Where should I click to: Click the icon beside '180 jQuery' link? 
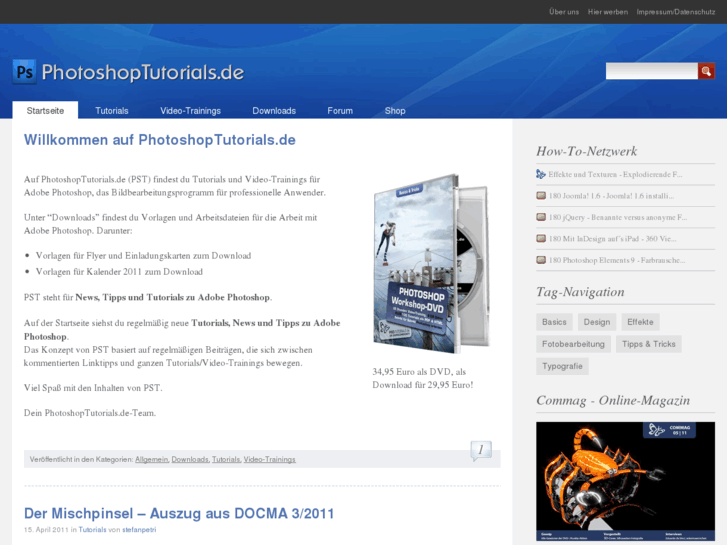tap(541, 217)
